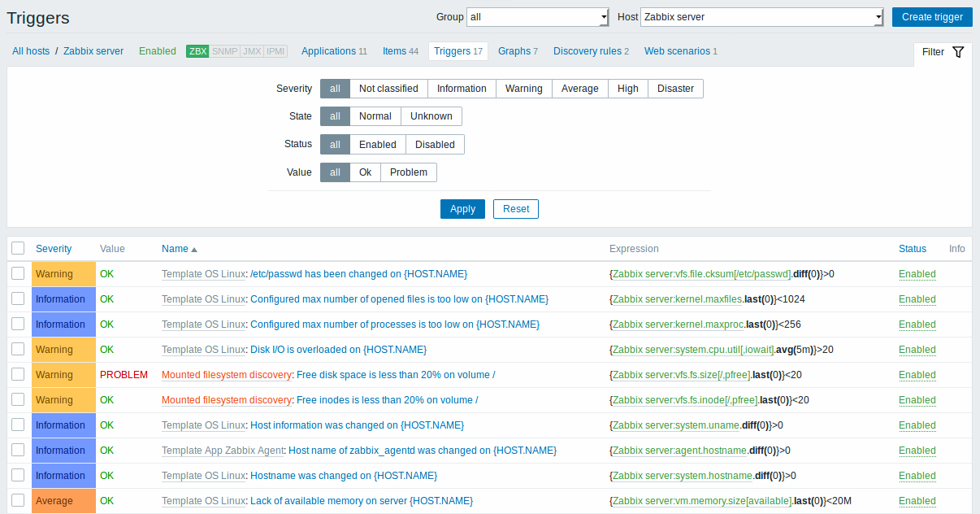Open the Group dropdown
This screenshot has height=514, width=980.
coord(538,17)
